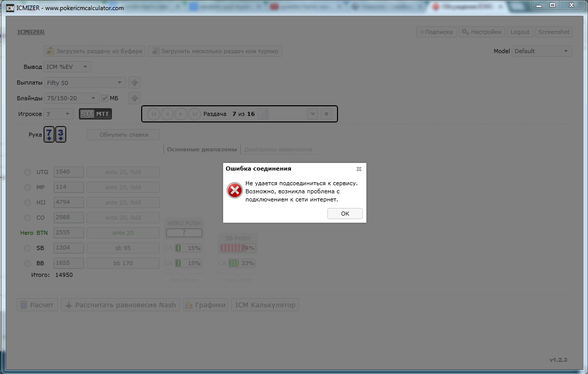Adjust the first 15% call range bar under HERO PUSH
This screenshot has height=374, width=588.
pos(188,248)
